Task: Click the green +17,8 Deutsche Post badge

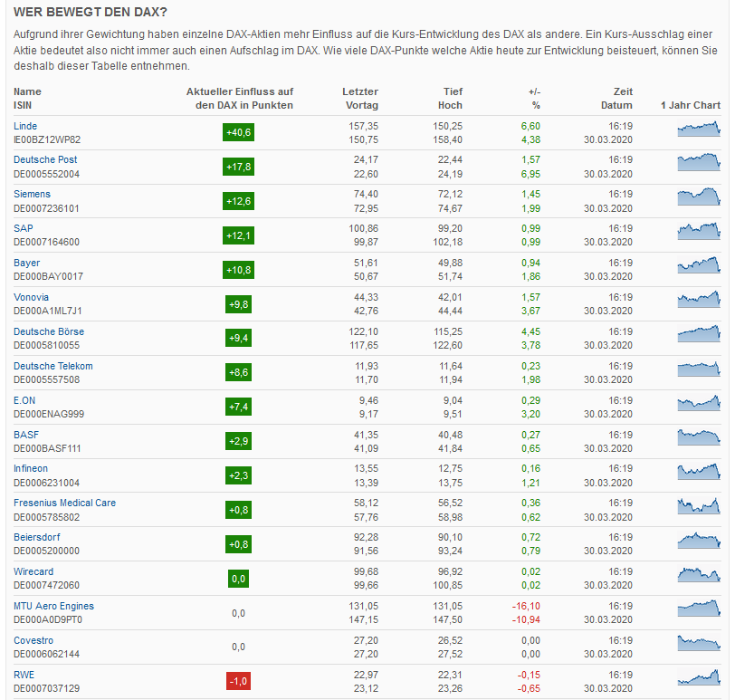Action: [239, 167]
